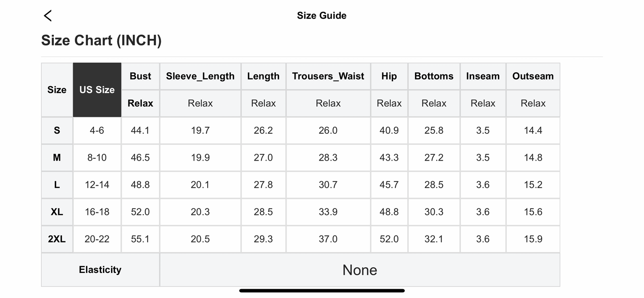Tap the 12-14 US size cell

[x=97, y=185]
